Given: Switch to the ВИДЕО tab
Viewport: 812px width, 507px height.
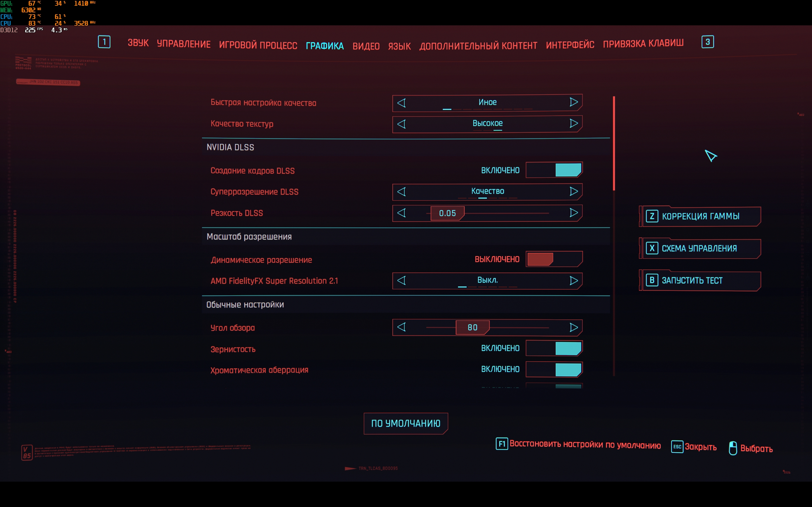Looking at the screenshot, I should 366,46.
